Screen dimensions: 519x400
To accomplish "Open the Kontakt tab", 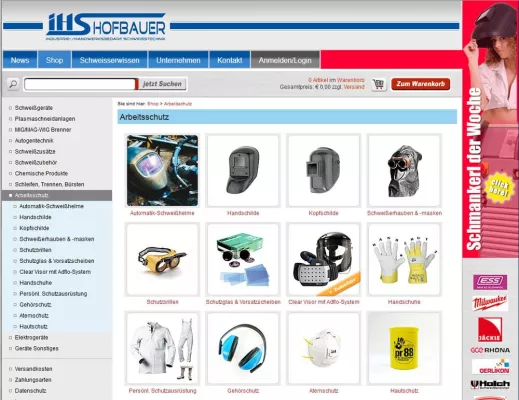I will point(230,60).
